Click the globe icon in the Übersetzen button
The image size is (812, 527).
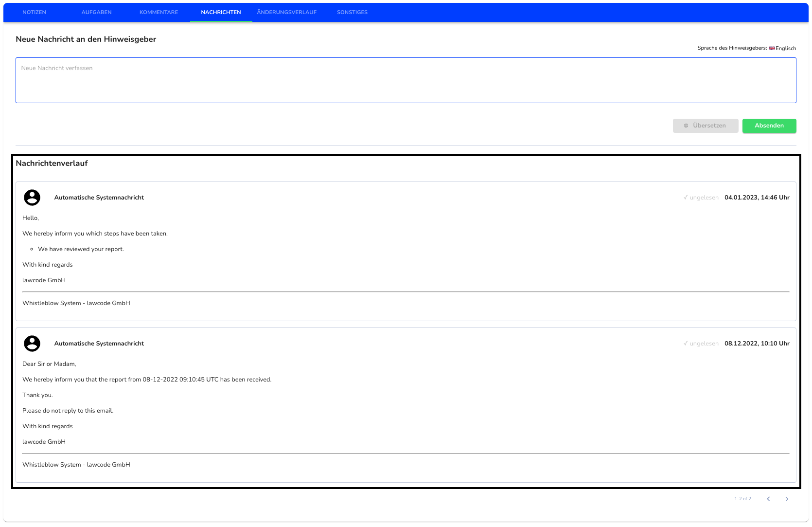tap(686, 126)
